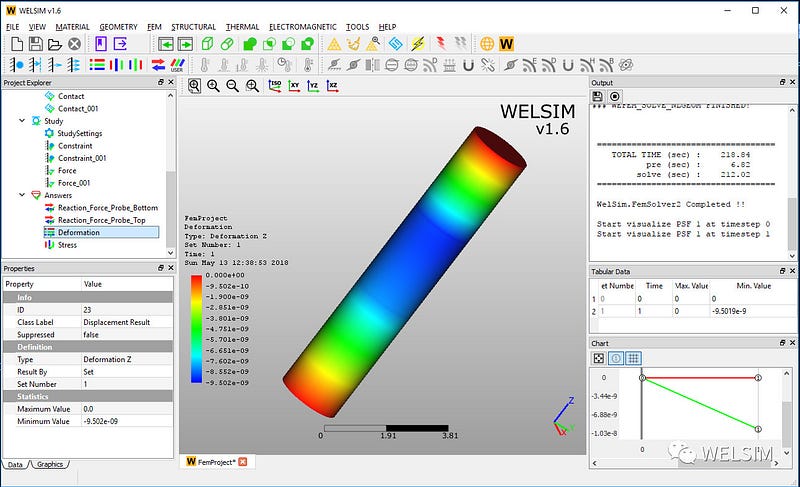800x487 pixels.
Task: Switch viewport to ISO view
Action: pyautogui.click(x=274, y=86)
